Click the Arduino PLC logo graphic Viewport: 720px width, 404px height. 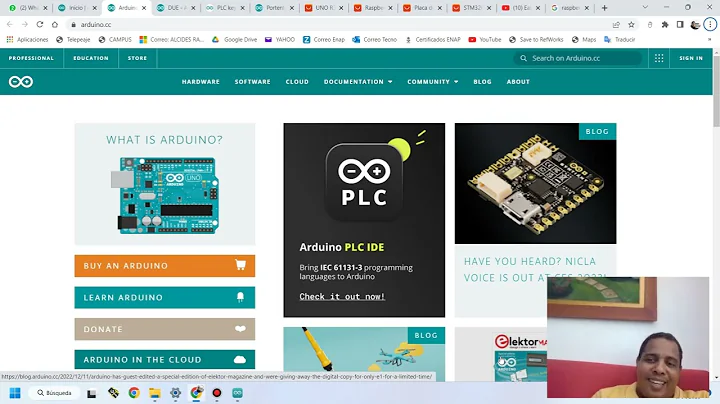364,183
